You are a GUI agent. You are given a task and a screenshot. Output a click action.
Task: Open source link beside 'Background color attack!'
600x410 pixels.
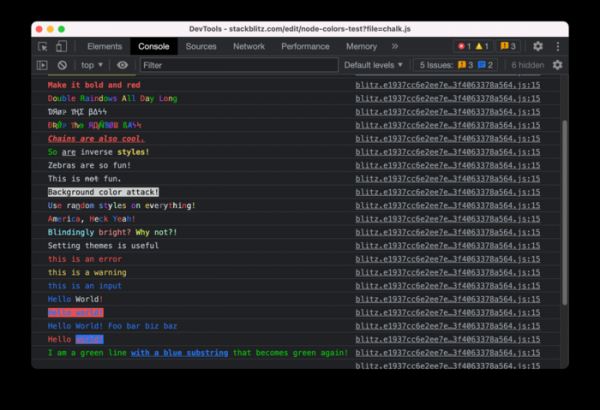click(x=447, y=190)
